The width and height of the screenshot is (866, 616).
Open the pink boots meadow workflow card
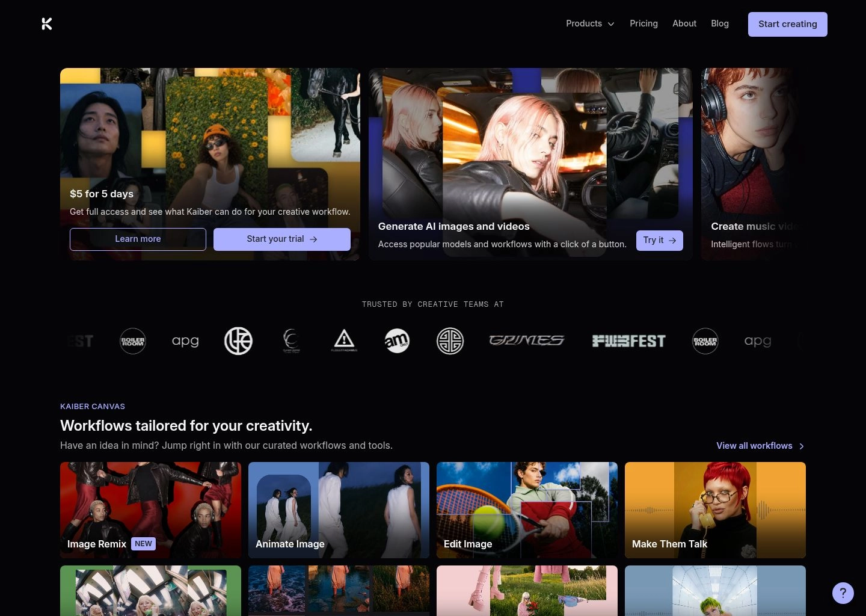coord(527,591)
